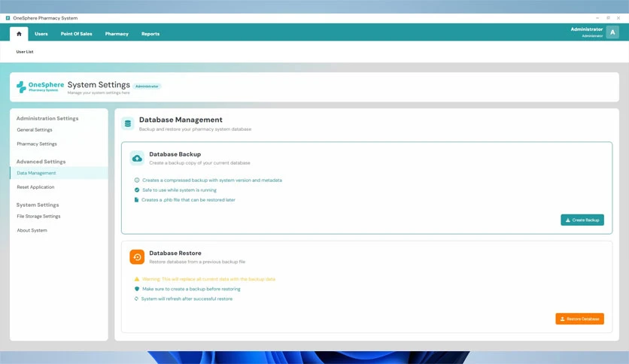Open File Storage Settings
The image size is (629, 364).
tap(38, 217)
